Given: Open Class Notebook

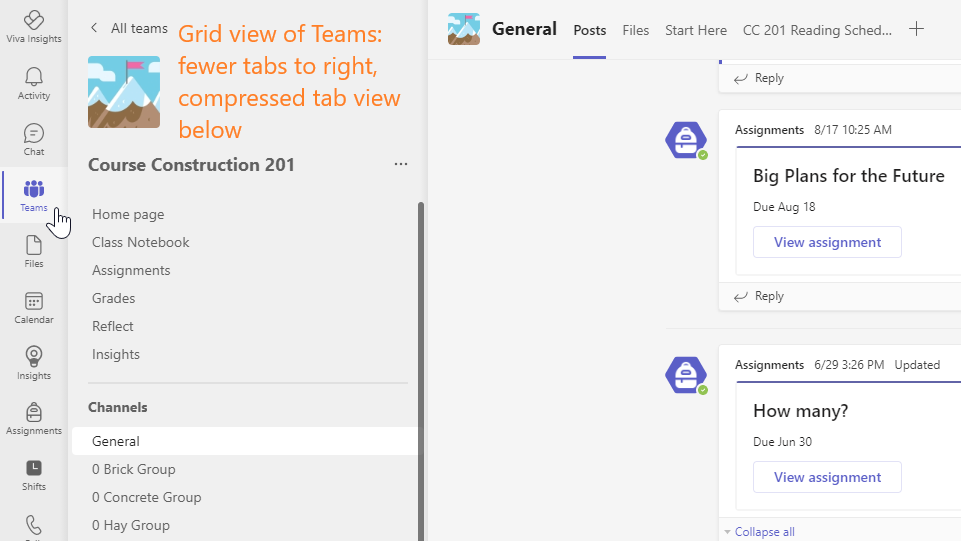Looking at the screenshot, I should (140, 243).
